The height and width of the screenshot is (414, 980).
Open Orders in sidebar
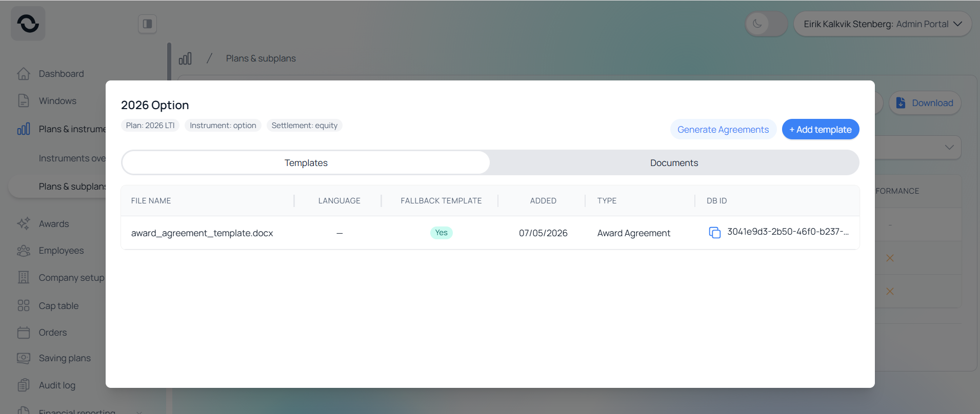pos(53,333)
